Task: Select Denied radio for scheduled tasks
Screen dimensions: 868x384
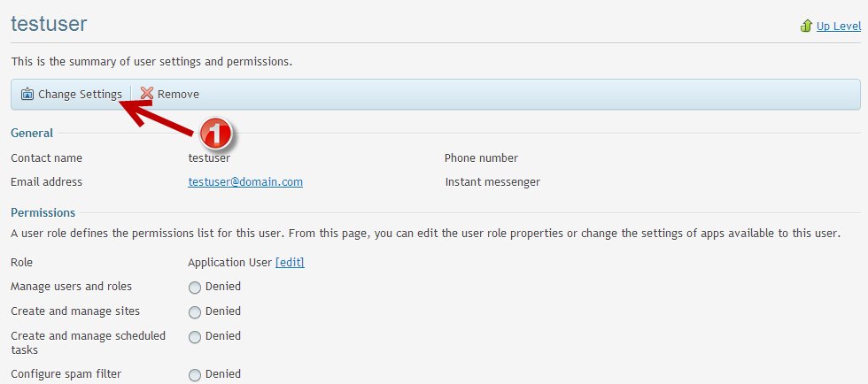Action: click(195, 336)
